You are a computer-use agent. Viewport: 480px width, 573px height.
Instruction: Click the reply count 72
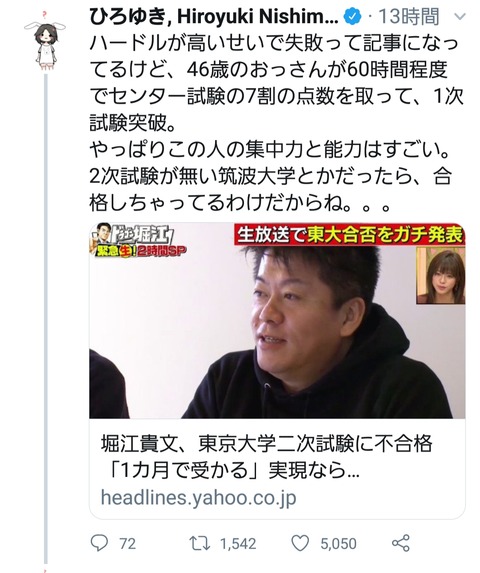click(x=127, y=543)
